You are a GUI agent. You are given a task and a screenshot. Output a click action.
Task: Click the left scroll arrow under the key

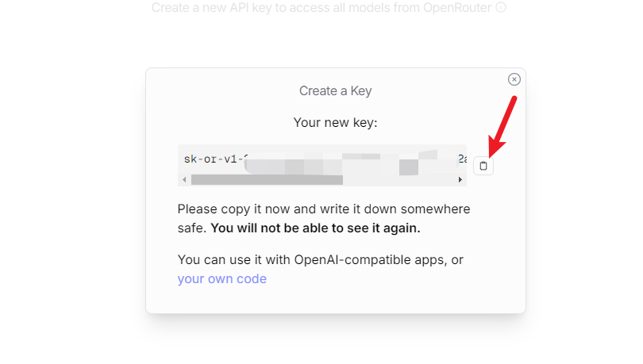click(184, 180)
